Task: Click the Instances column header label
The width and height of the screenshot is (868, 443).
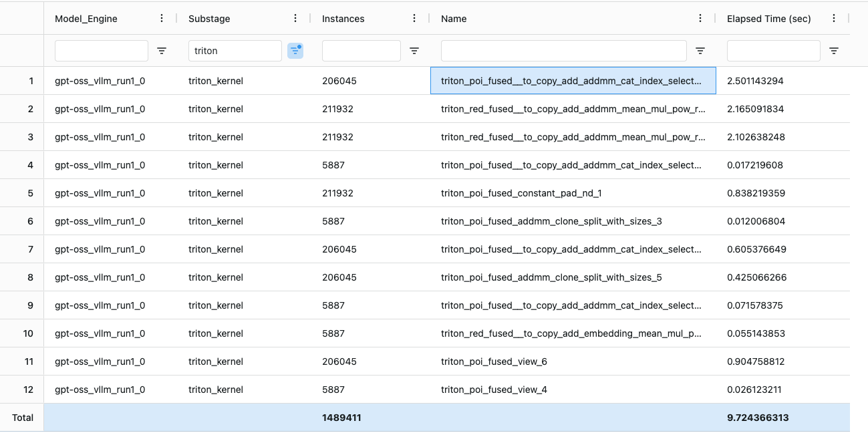Action: click(x=342, y=18)
